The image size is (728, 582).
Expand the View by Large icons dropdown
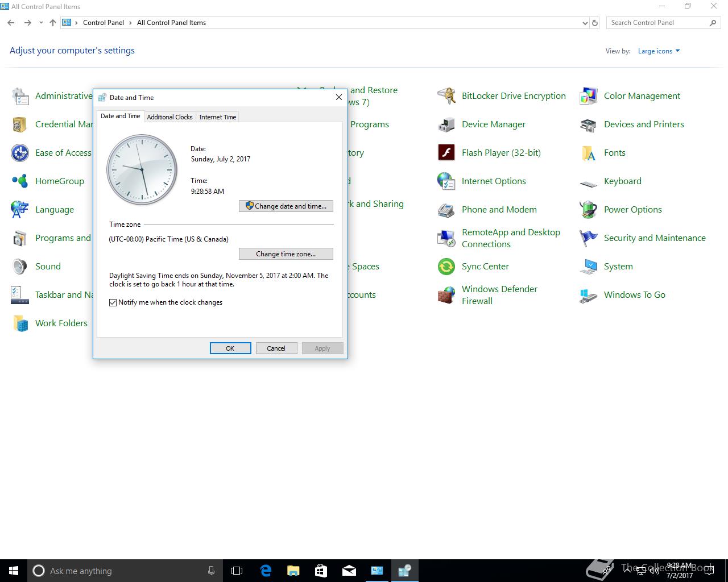click(x=659, y=51)
